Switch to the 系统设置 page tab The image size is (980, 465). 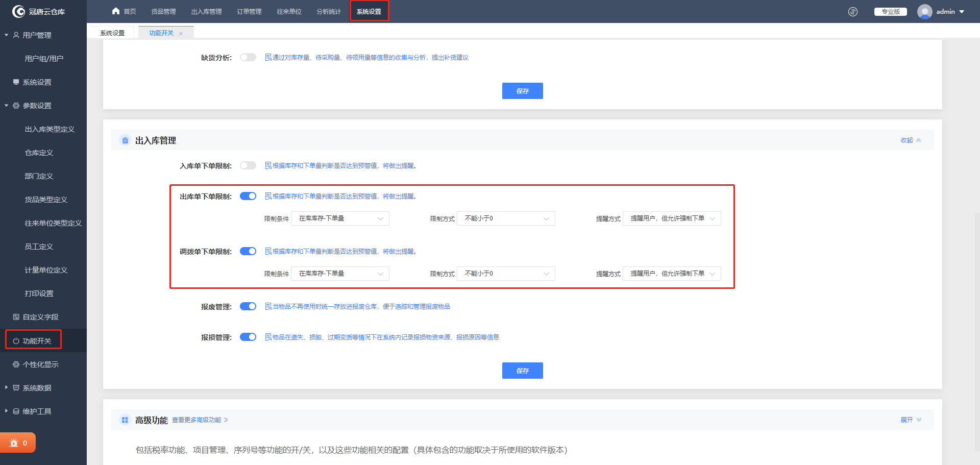(x=112, y=33)
